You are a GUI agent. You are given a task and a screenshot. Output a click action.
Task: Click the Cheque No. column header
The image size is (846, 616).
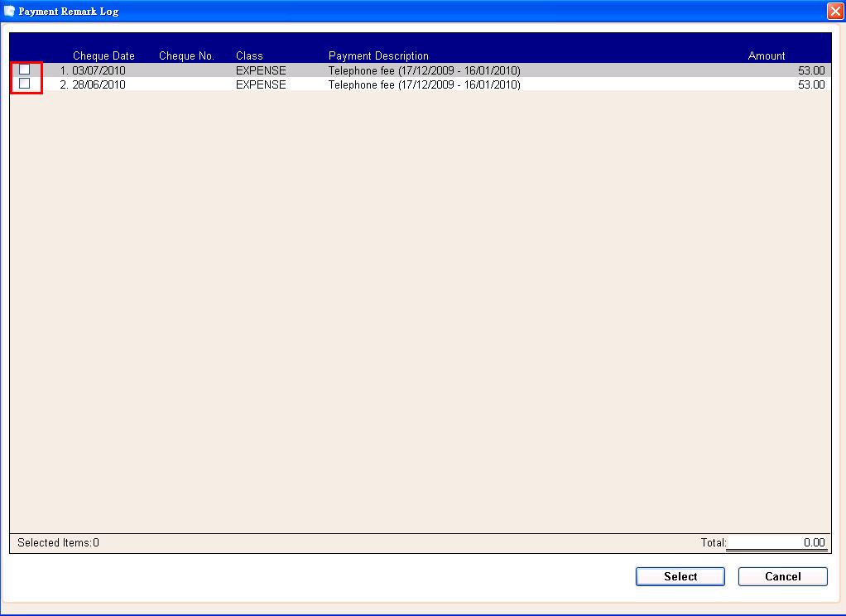tap(187, 55)
